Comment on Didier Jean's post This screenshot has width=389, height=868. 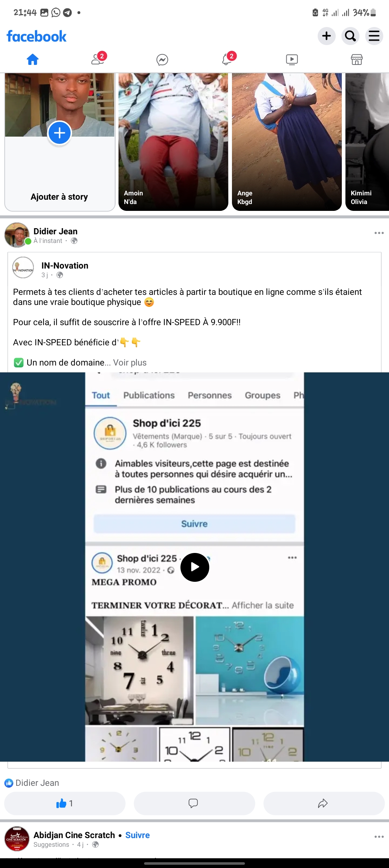coord(194,803)
